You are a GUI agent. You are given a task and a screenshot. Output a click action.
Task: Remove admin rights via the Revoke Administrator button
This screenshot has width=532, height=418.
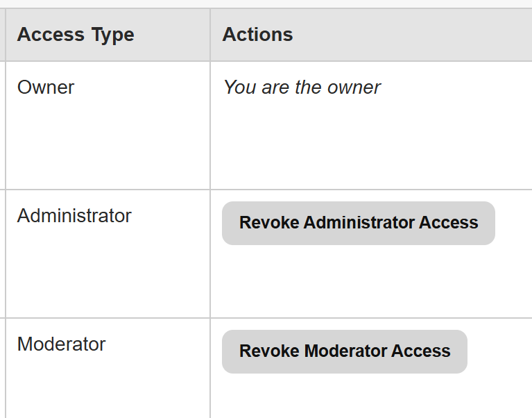359,223
